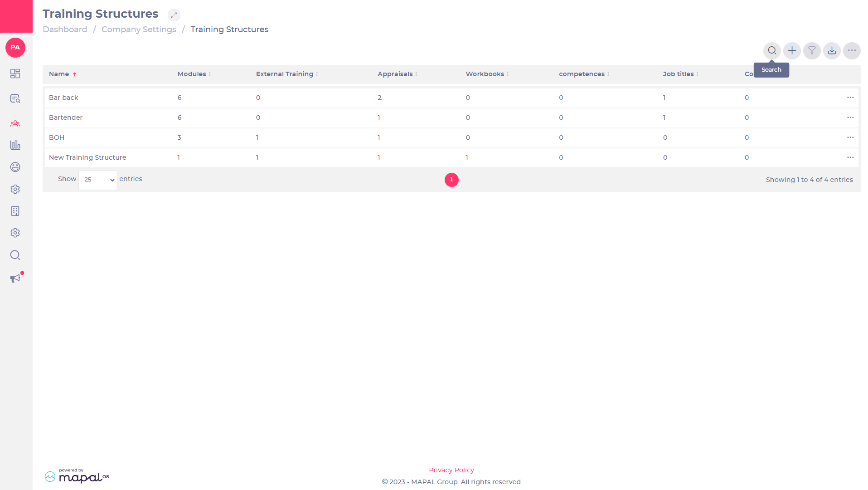Open the filter funnel tool
Screen dimensions: 868x490
812,51
